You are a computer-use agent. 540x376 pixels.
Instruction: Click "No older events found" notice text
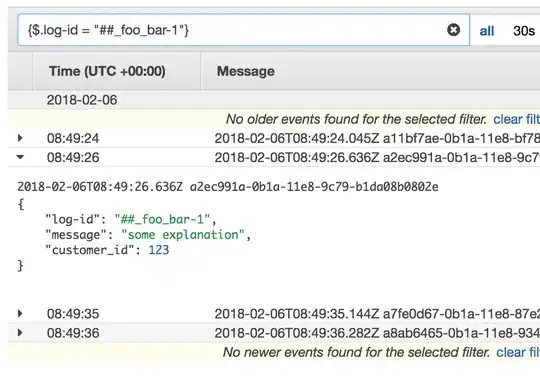click(x=356, y=119)
